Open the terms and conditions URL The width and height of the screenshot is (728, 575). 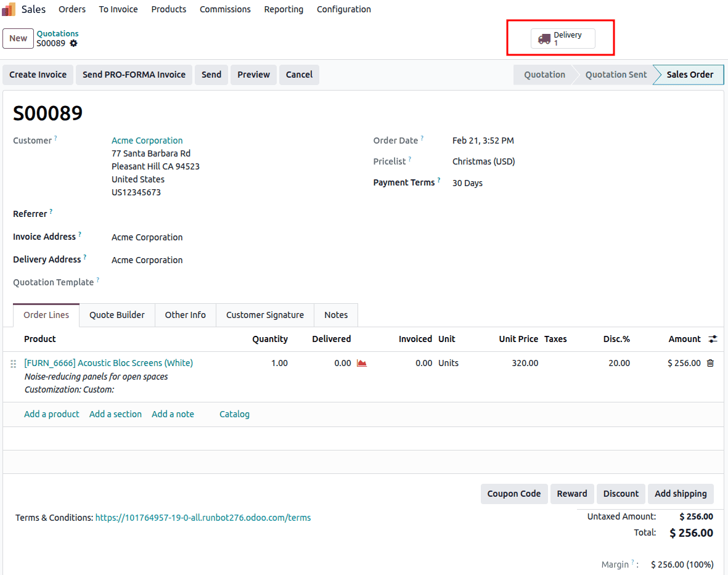tap(203, 518)
